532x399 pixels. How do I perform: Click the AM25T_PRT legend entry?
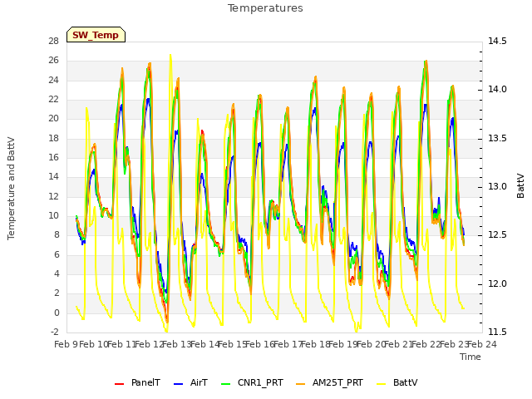(329, 383)
